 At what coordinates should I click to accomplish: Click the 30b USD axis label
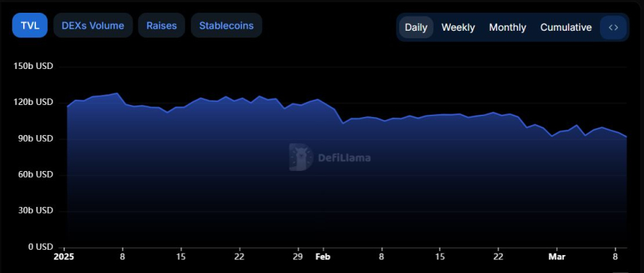tap(36, 211)
